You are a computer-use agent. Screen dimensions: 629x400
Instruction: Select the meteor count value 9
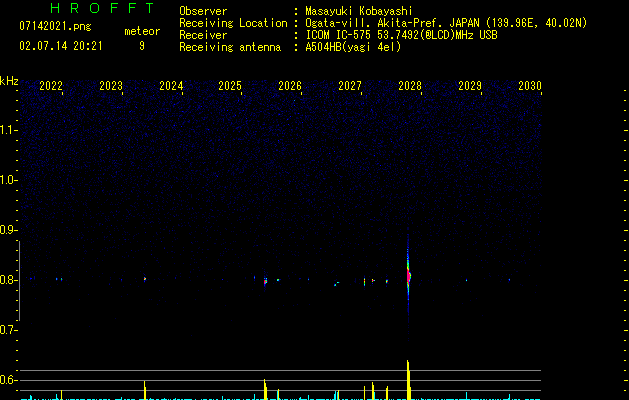[x=142, y=46]
